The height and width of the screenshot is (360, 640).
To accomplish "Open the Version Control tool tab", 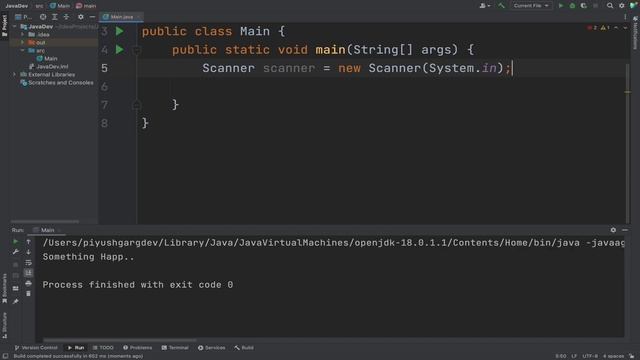I will click(x=36, y=348).
